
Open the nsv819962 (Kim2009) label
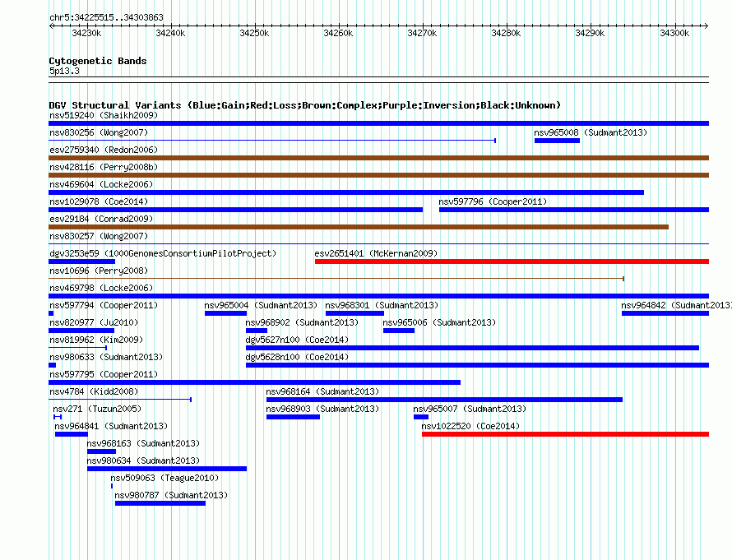click(x=96, y=340)
